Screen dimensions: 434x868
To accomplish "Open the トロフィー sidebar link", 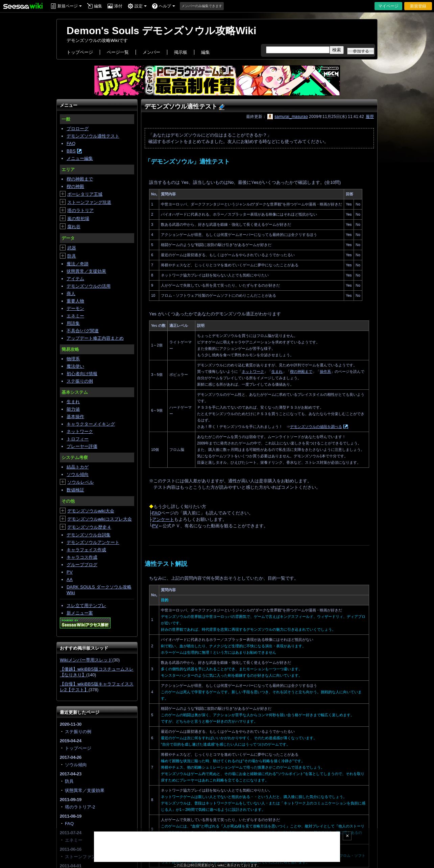I will pos(77,439).
